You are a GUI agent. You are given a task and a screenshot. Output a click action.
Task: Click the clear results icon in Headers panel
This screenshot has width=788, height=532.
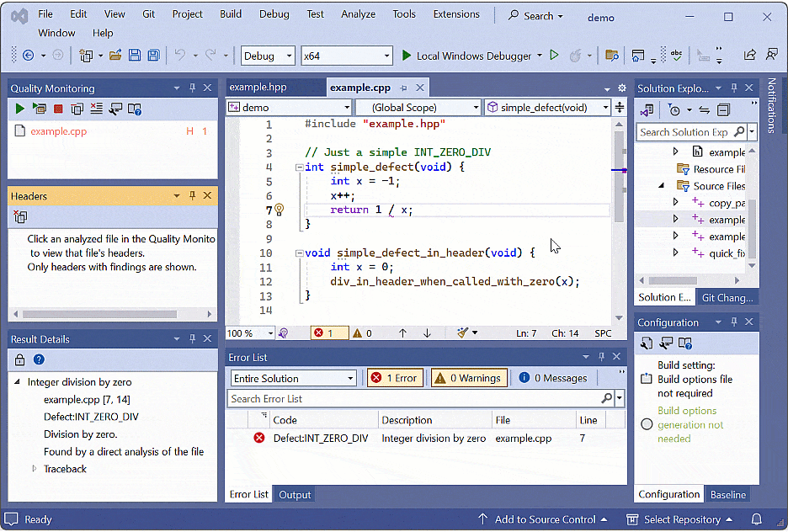coord(20,217)
